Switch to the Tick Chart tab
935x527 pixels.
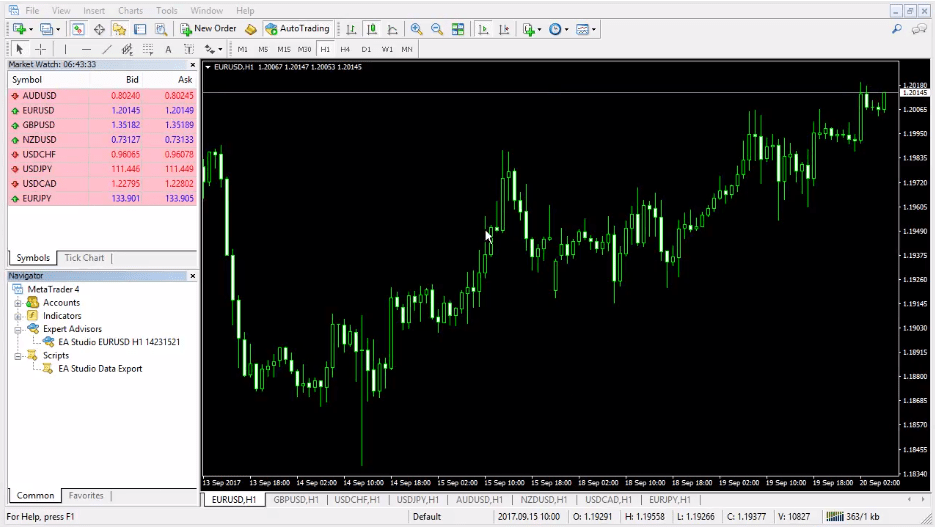pyautogui.click(x=84, y=258)
